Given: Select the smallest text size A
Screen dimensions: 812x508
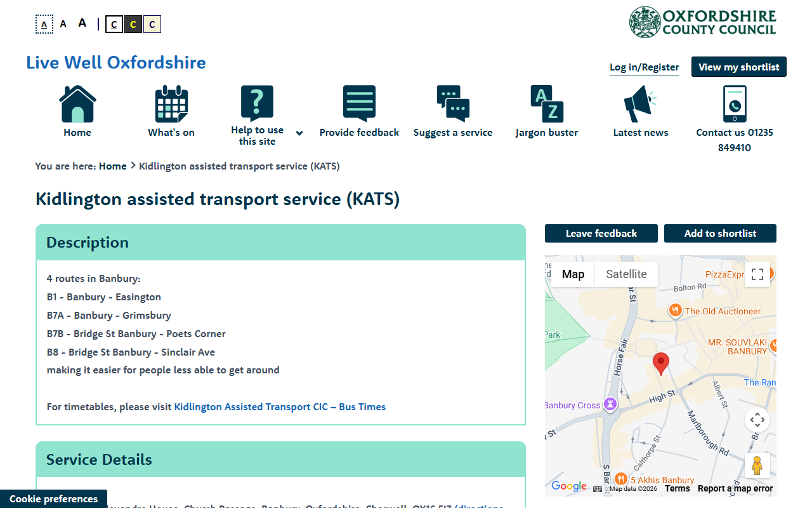Looking at the screenshot, I should pyautogui.click(x=44, y=25).
